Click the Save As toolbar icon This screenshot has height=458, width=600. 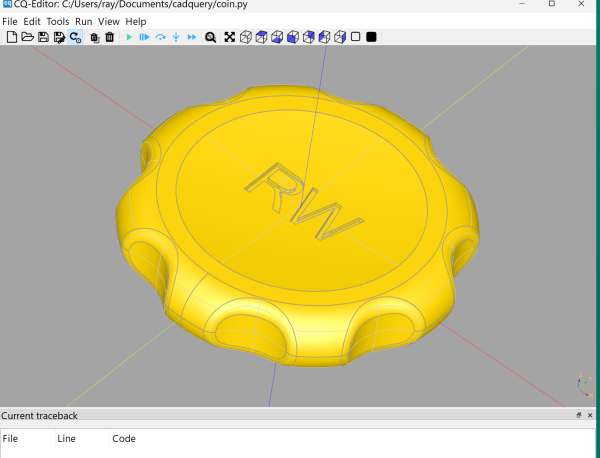(59, 37)
